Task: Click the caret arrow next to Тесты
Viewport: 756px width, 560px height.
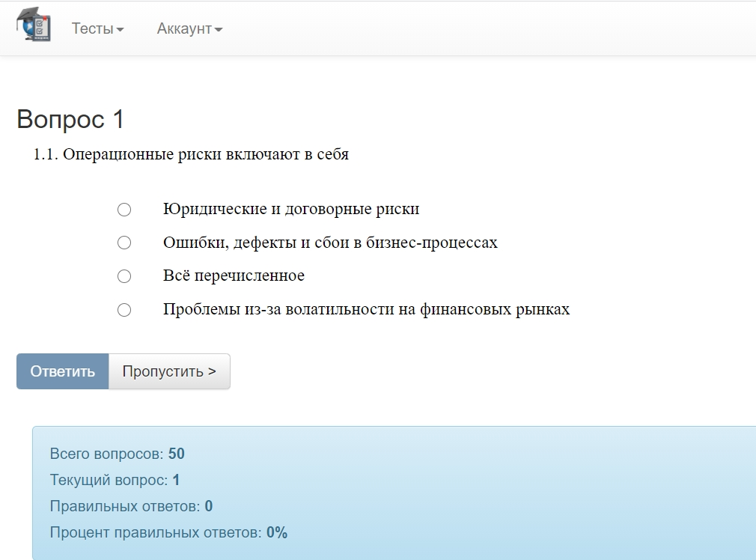Action: tap(118, 28)
